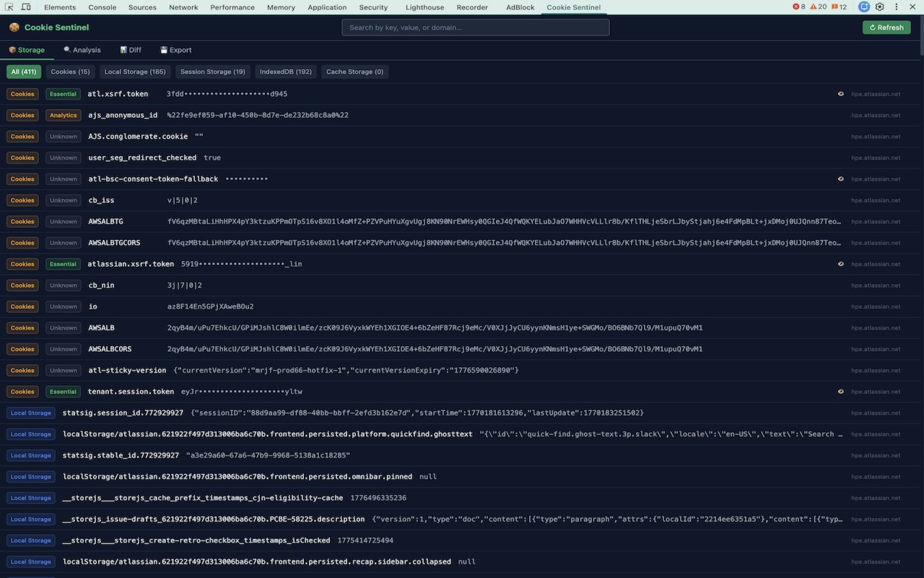
Task: Select the statsig.stable_id.772929927 key
Action: pos(121,456)
